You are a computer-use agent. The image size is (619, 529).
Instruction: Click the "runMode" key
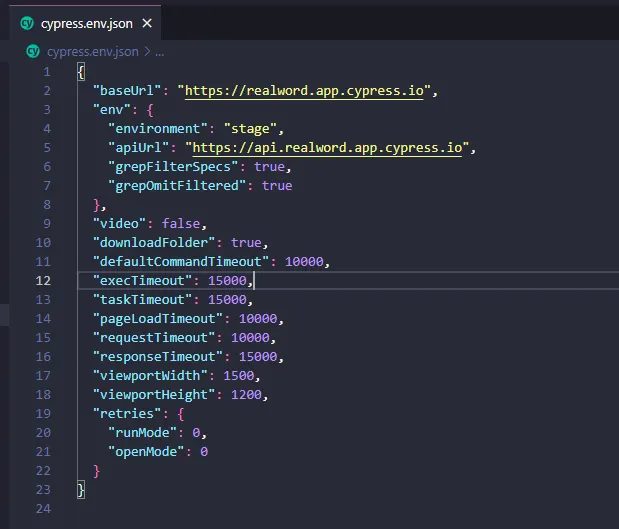142,433
